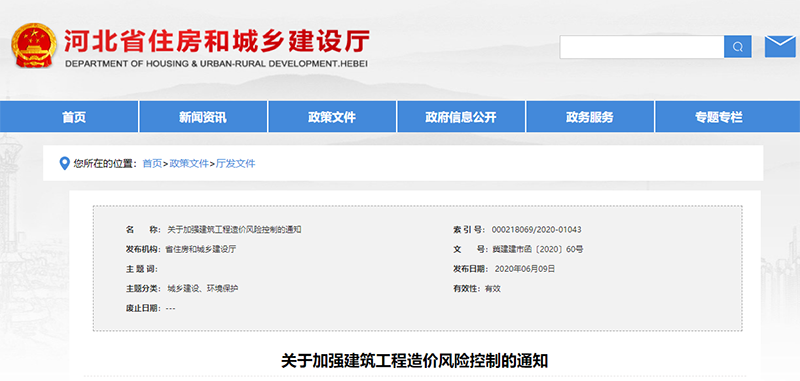The image size is (800, 381).
Task: Click the national emblem logo
Action: click(x=34, y=45)
